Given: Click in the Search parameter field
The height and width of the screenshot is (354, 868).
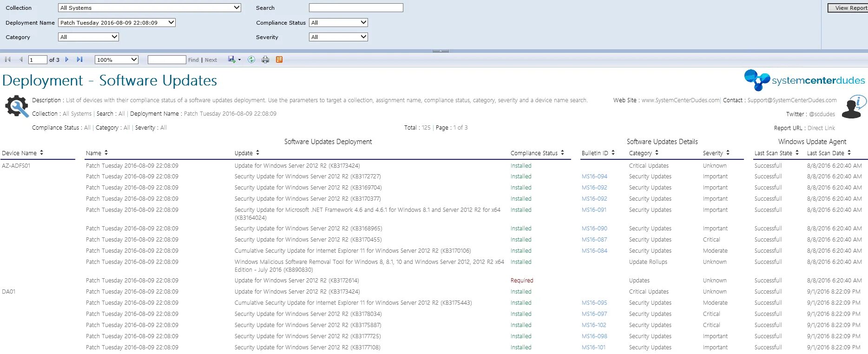Looking at the screenshot, I should 356,7.
